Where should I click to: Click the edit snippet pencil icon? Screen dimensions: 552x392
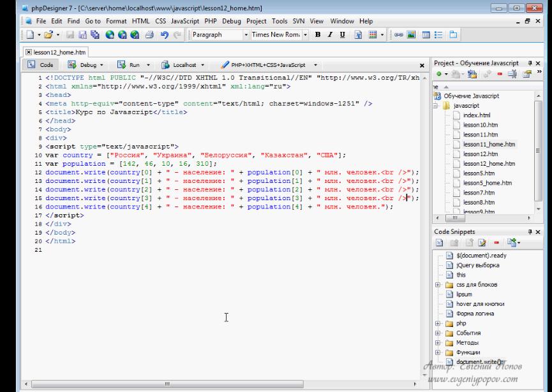pos(482,243)
